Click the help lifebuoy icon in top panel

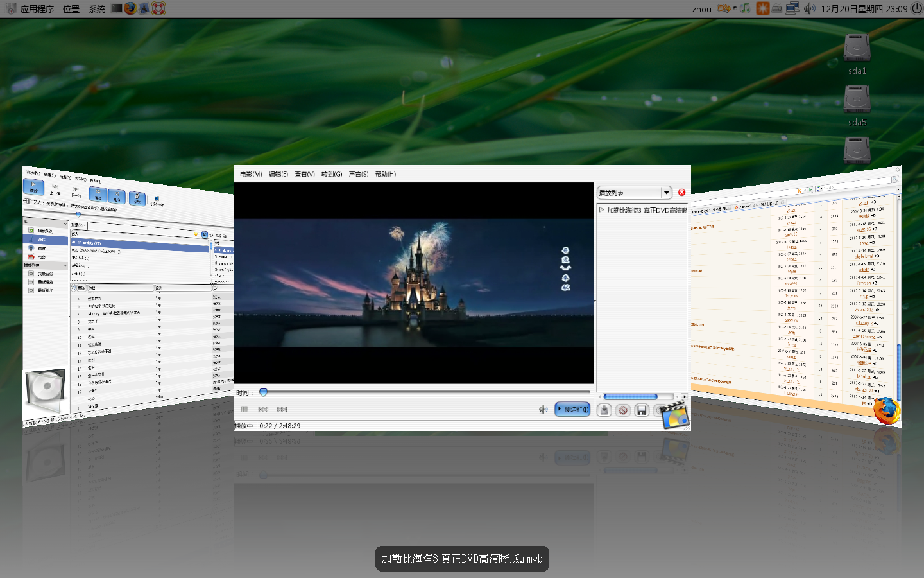pyautogui.click(x=158, y=8)
